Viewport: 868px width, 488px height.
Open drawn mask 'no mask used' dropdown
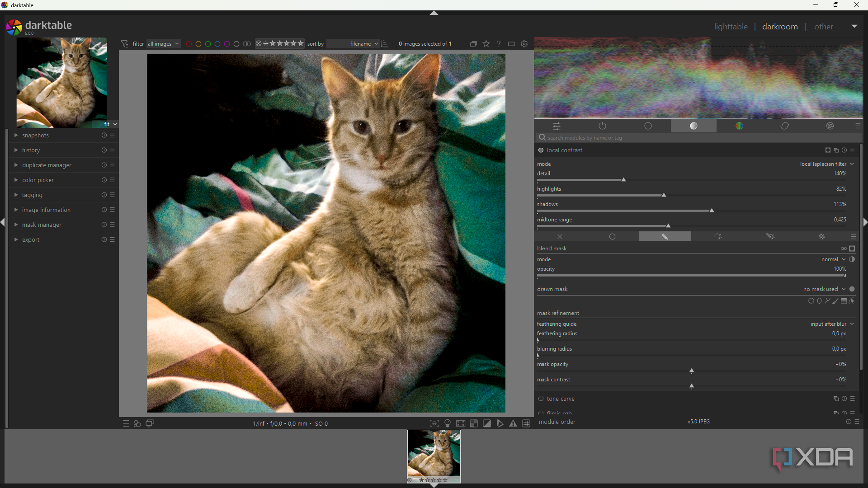point(824,289)
